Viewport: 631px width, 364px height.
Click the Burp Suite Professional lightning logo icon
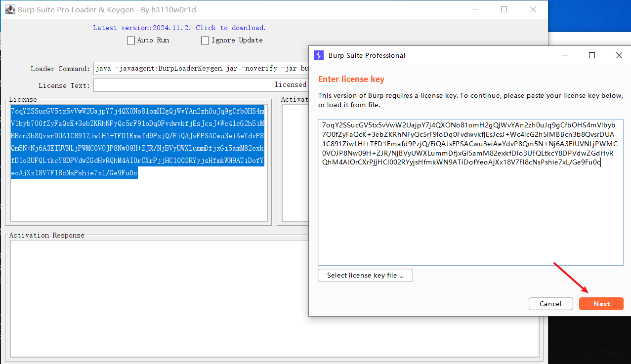319,55
